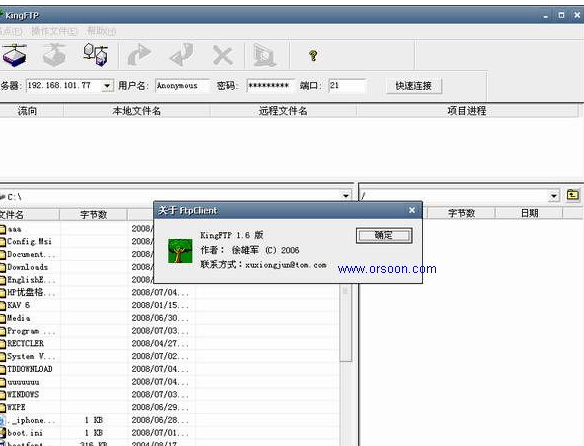Open help via yellow question mark icon
This screenshot has height=446, width=584.
click(313, 56)
